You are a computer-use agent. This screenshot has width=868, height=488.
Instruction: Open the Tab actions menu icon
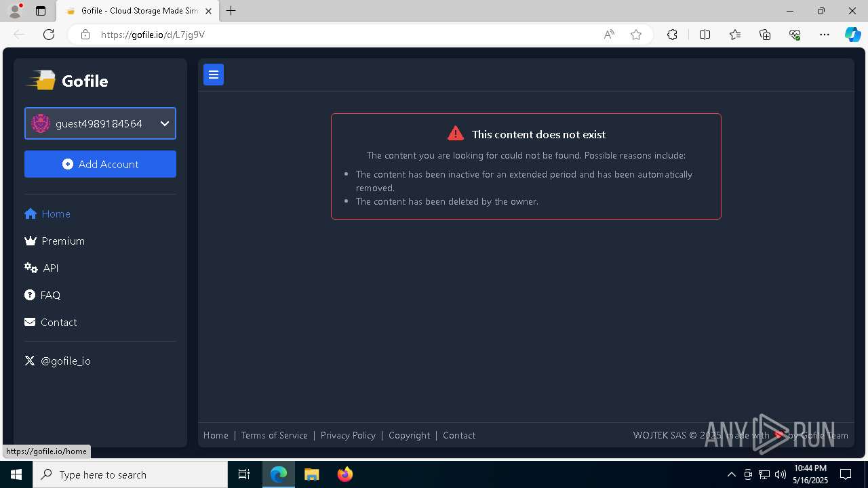[x=41, y=11]
